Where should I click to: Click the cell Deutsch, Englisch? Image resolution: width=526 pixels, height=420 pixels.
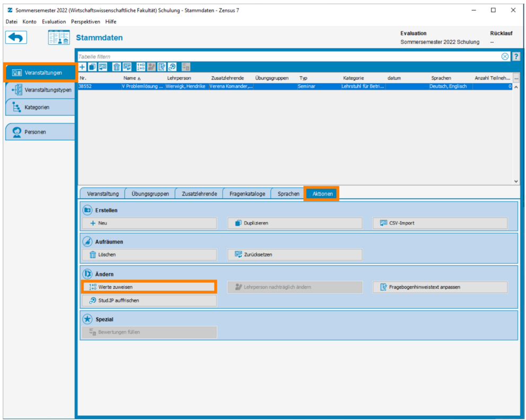point(451,86)
